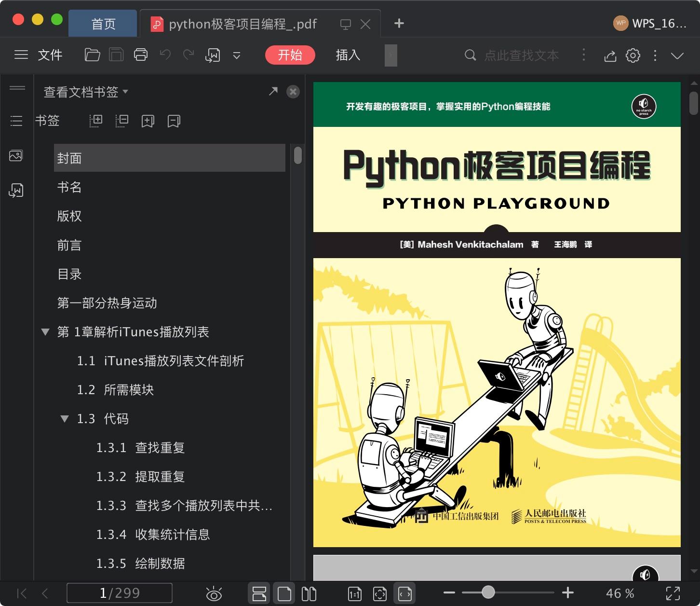Open bookmark 1.3.3 查找多个播放列表中共…

[x=184, y=506]
